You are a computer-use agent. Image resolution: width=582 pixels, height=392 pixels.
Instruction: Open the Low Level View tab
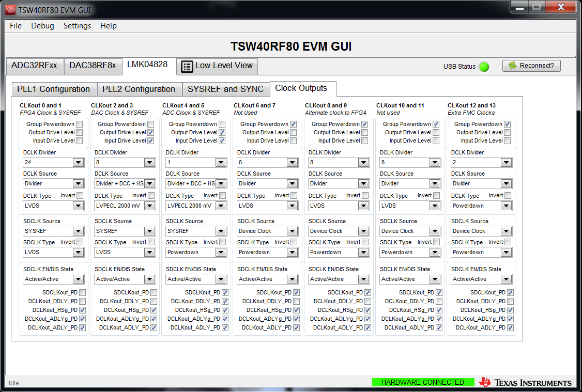217,66
